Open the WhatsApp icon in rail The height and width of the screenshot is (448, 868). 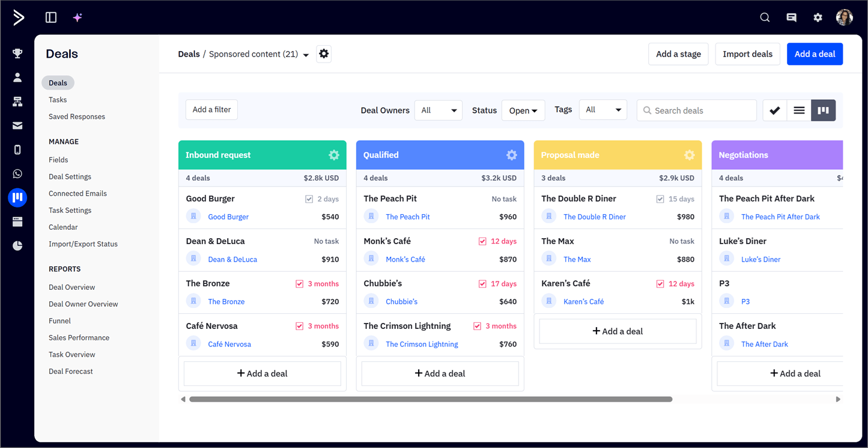pyautogui.click(x=17, y=174)
